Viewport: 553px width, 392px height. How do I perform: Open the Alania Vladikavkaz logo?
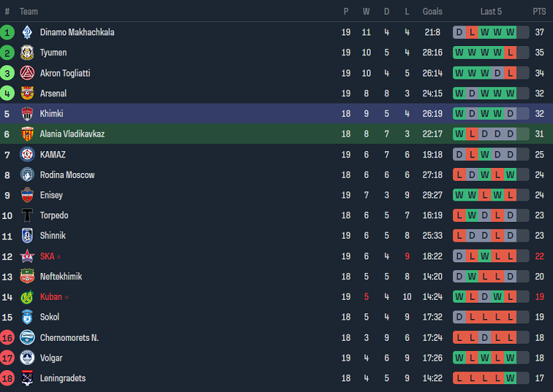click(x=27, y=134)
